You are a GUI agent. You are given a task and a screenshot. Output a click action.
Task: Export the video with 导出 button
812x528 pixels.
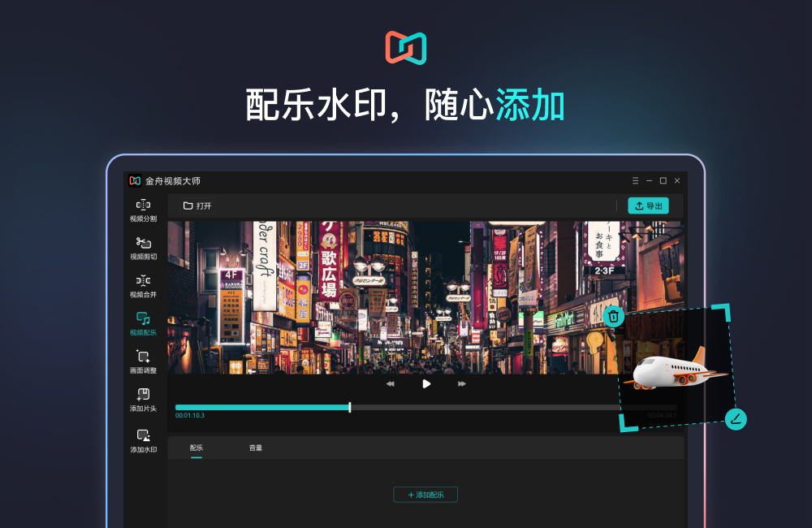[x=648, y=206]
